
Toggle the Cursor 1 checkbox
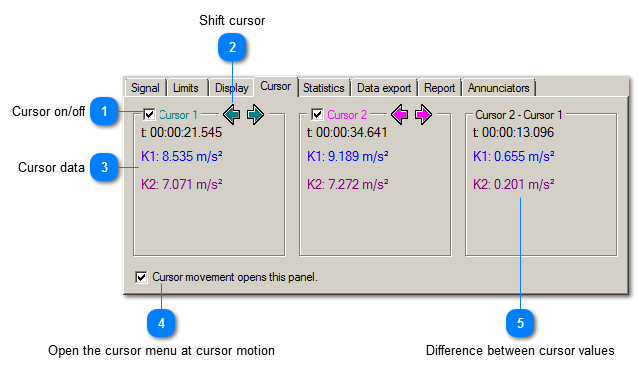149,114
